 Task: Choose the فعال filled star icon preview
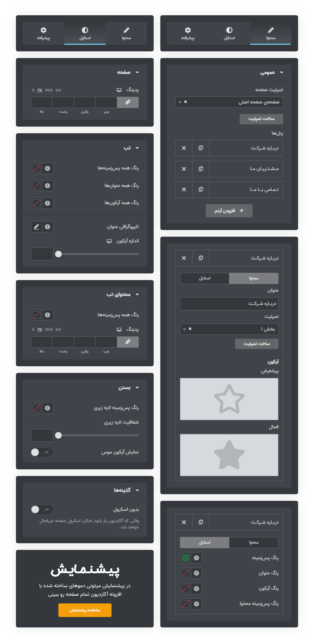coord(229,455)
